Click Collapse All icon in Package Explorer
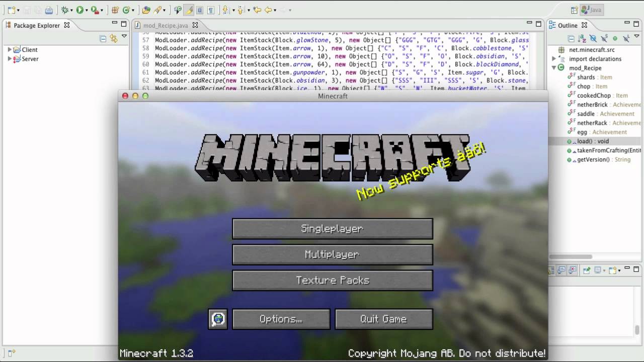Screen dimensions: 644x362 (103, 39)
